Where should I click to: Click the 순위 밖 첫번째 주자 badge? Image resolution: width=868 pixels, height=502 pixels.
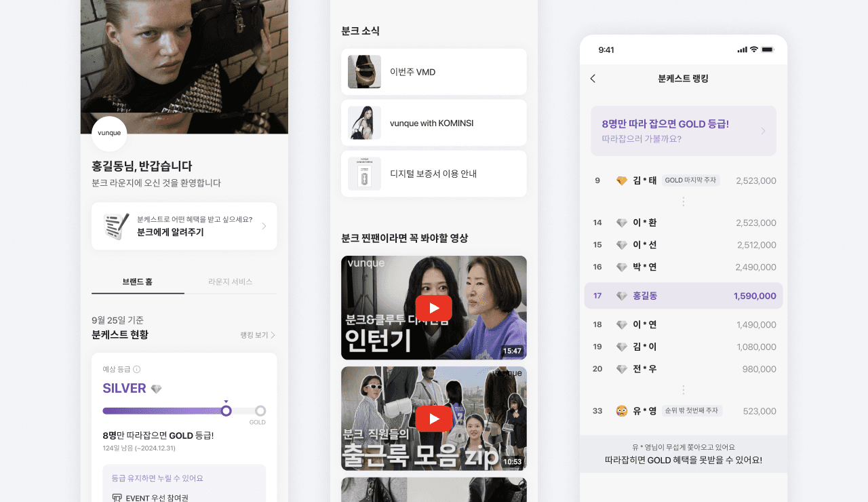click(x=692, y=411)
